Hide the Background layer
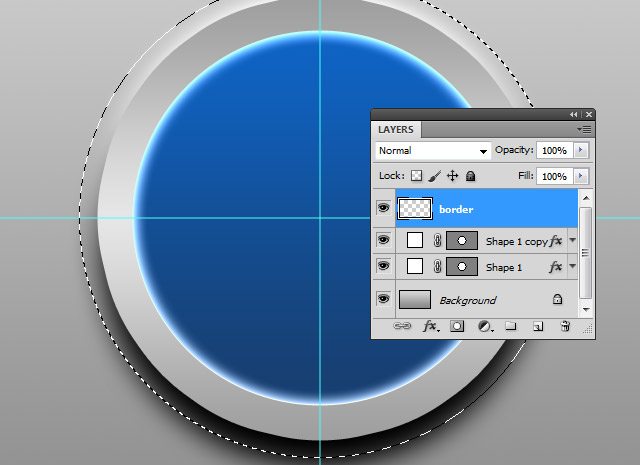 (x=383, y=298)
